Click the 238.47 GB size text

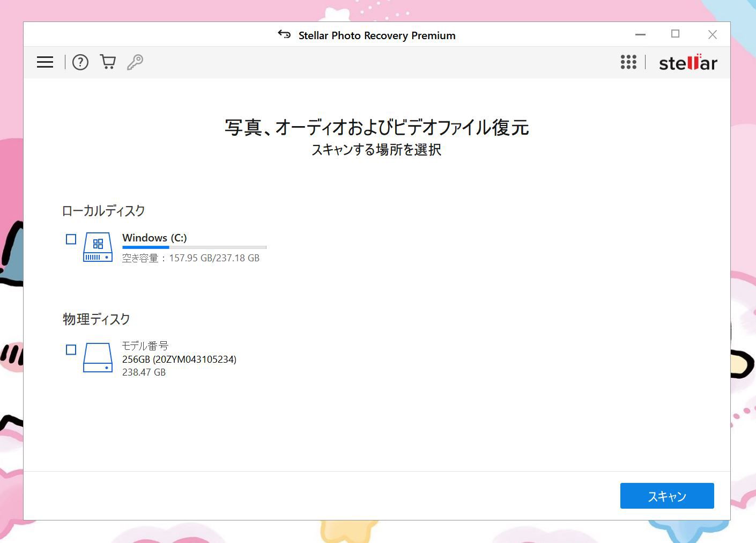pos(144,372)
